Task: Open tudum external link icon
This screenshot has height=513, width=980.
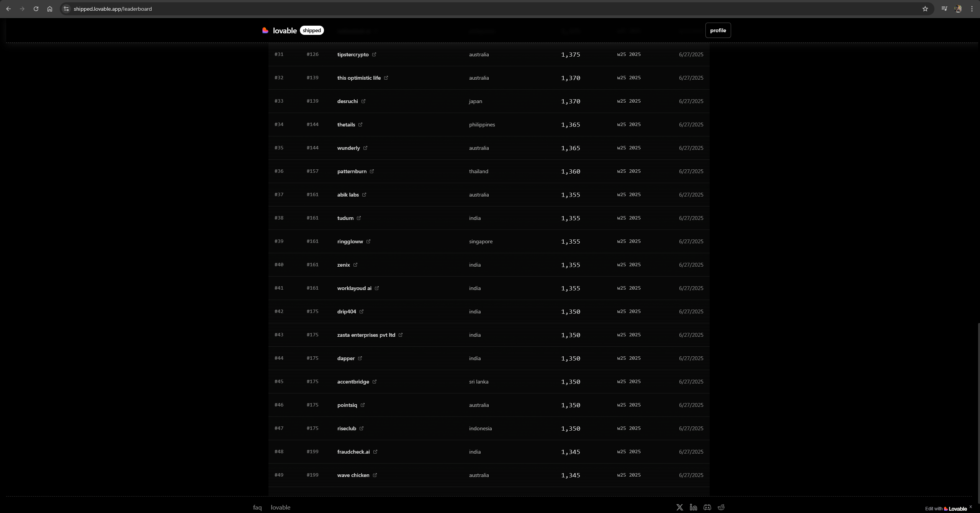Action: click(359, 218)
